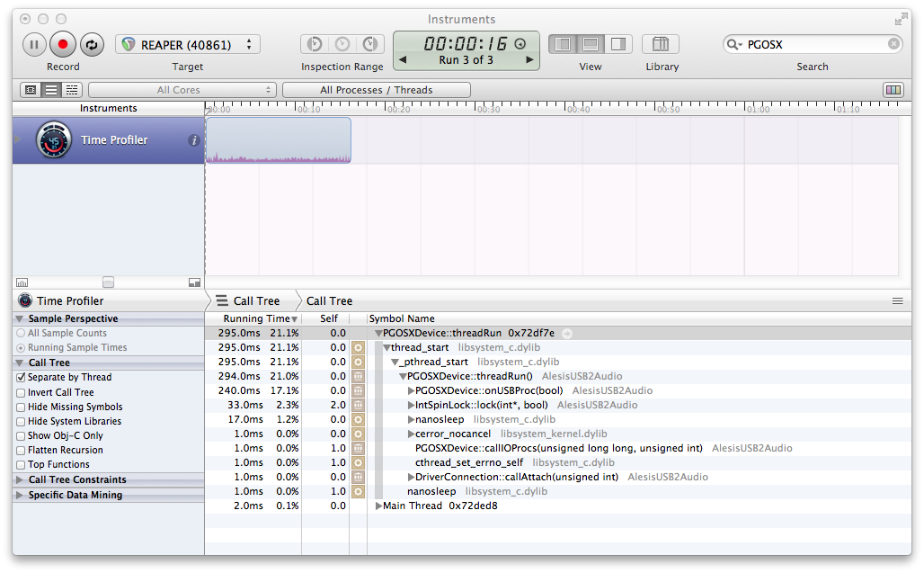924x573 pixels.
Task: Uncheck Separate by Thread checkbox
Action: 21,378
